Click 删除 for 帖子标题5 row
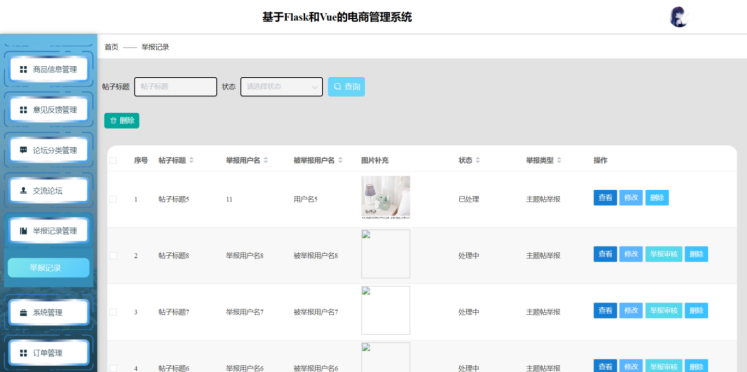The height and width of the screenshot is (372, 747). pos(657,198)
